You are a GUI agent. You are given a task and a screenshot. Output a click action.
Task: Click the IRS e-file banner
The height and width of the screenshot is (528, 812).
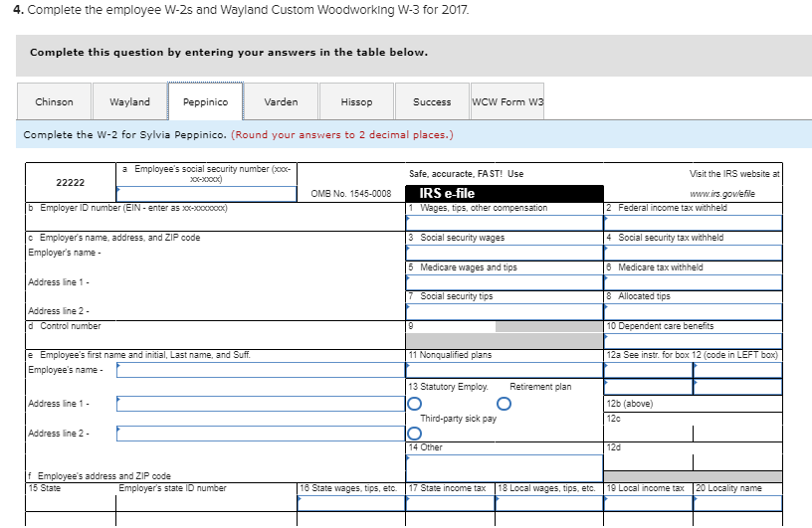pyautogui.click(x=505, y=193)
